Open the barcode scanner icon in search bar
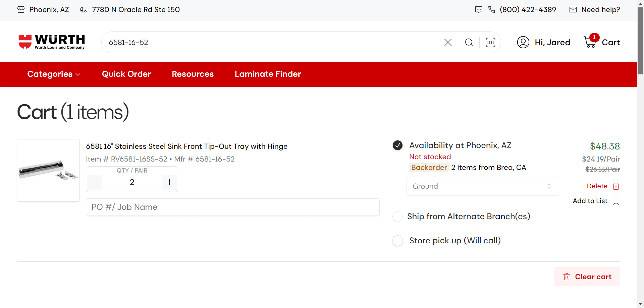Viewport: 644px width, 308px height. (490, 42)
